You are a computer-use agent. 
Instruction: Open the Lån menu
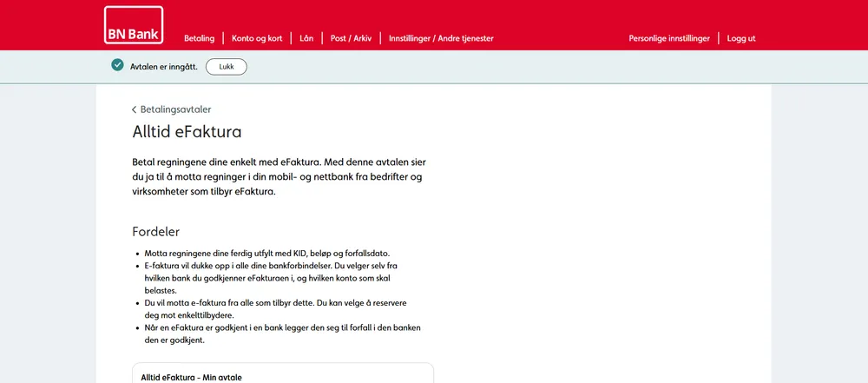click(306, 38)
